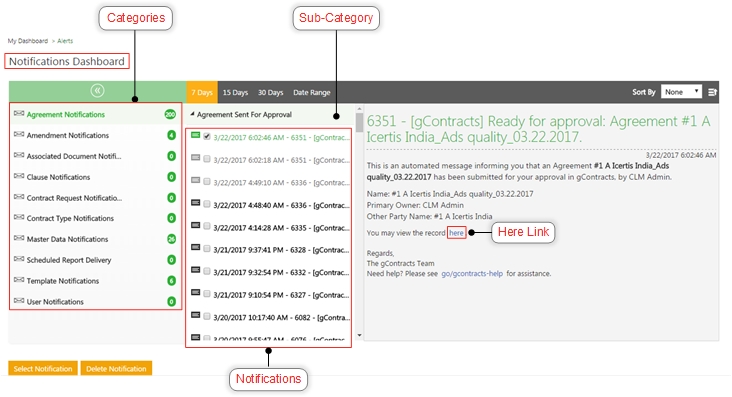Click message icon of 3/20/2017 10:17:40 AM notification
Viewport: 732px width, 397px height.
click(196, 315)
